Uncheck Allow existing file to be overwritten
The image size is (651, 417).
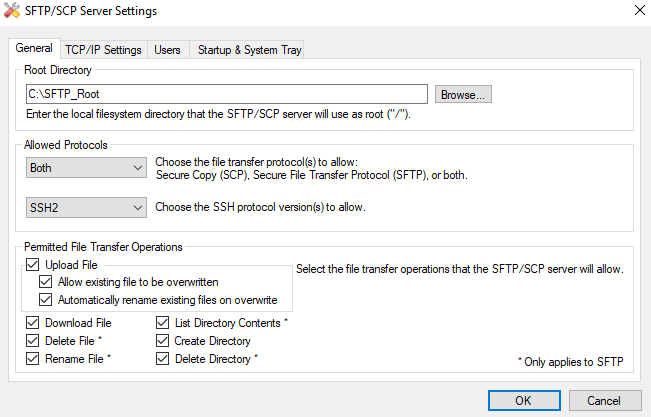(46, 282)
